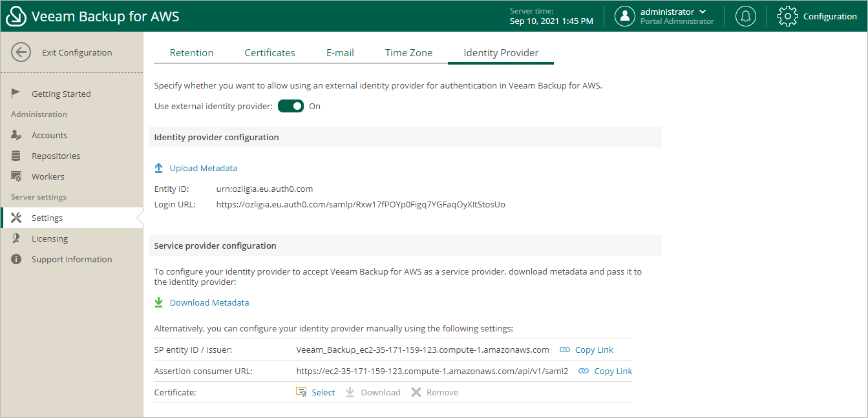This screenshot has height=418, width=868.
Task: Click Download certificate button text
Action: pyautogui.click(x=381, y=392)
